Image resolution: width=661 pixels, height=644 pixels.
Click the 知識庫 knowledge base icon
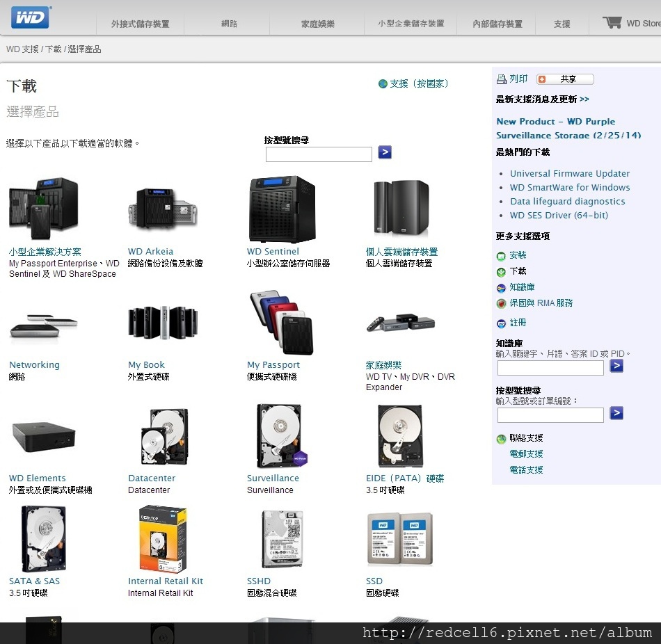pyautogui.click(x=501, y=288)
